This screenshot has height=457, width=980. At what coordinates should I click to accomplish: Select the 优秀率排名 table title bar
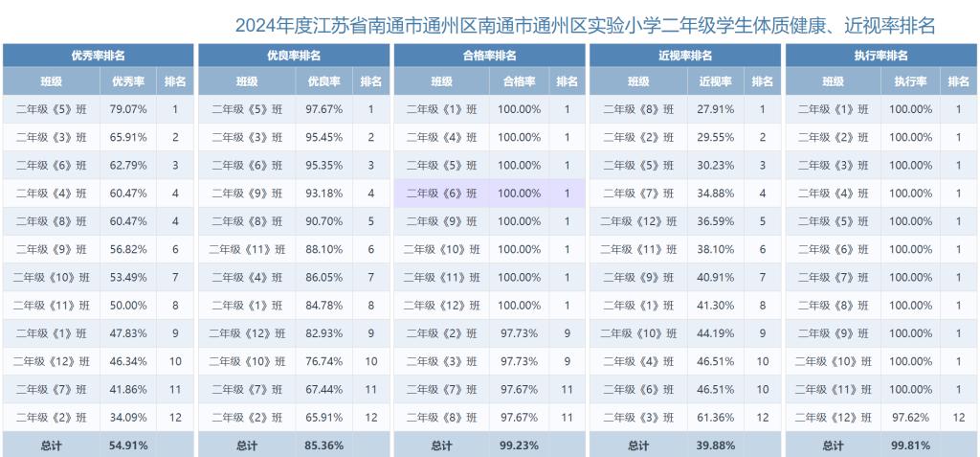coord(98,57)
